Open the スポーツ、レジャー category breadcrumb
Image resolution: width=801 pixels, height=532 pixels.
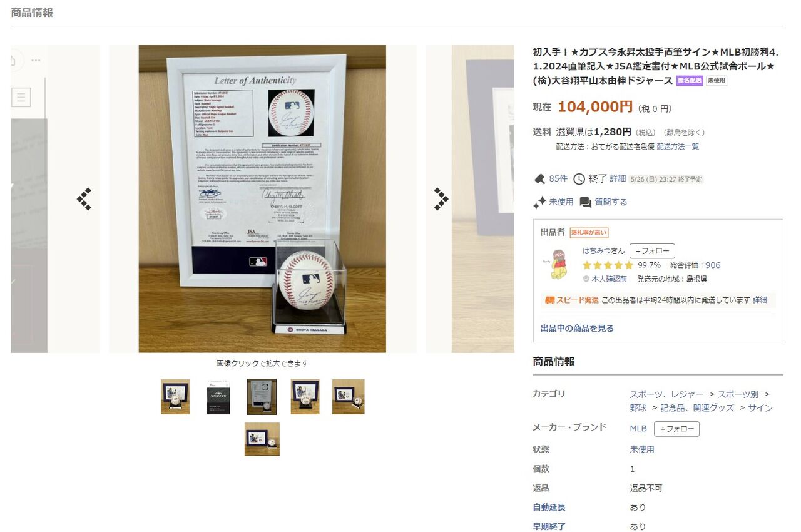point(666,394)
